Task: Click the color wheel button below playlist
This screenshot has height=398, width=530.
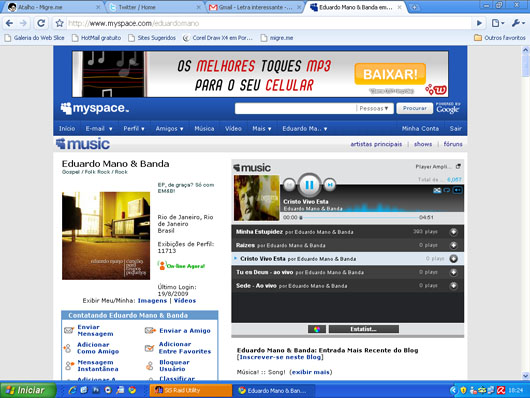Action: coord(317,329)
